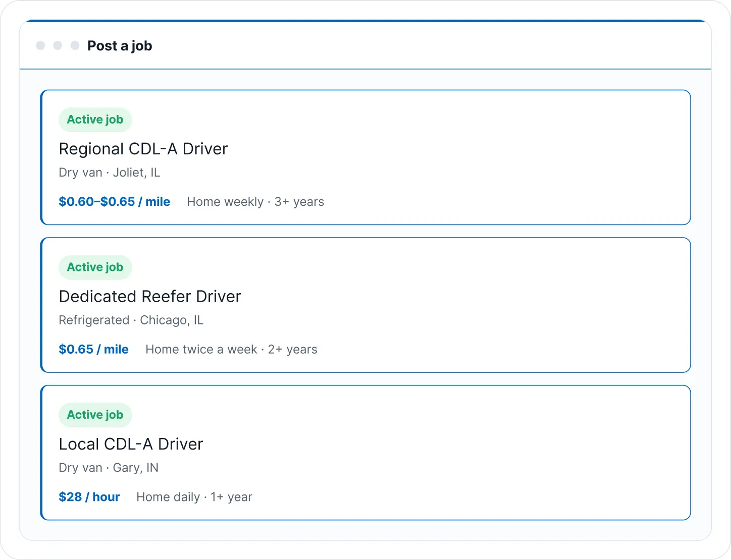The height and width of the screenshot is (560, 731).
Task: Click the Active job badge above Local CDL-A Driver
Action: [x=95, y=415]
